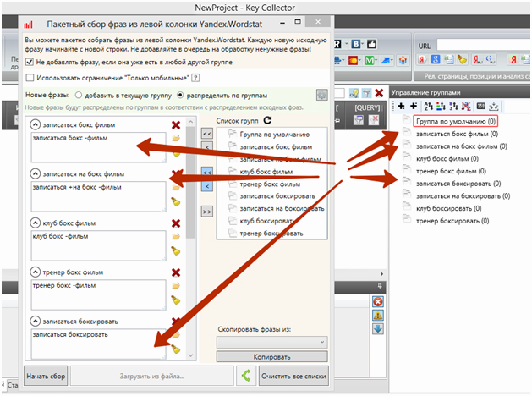Select 'Группа по умолчанию (0)' in groups panel
Image resolution: width=532 pixels, height=396 pixels.
[456, 121]
